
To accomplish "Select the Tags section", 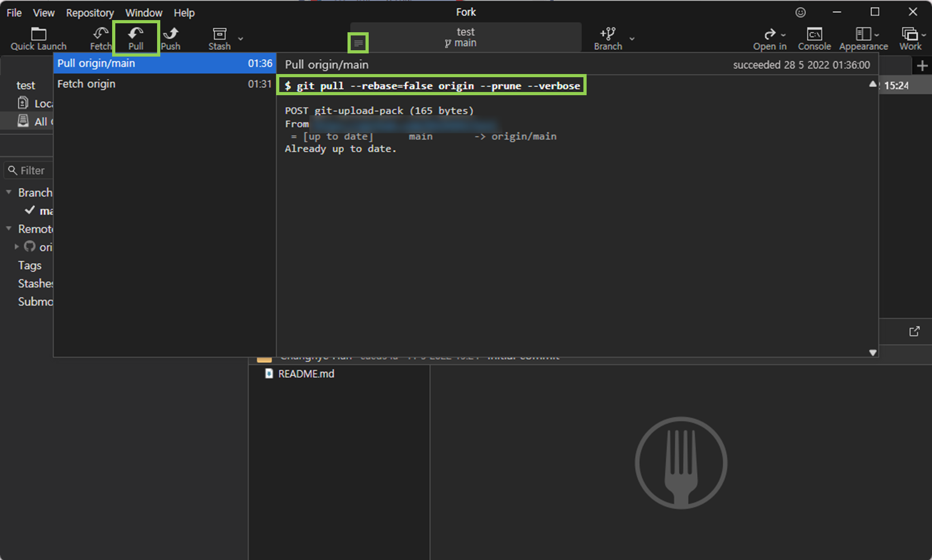I will point(30,265).
